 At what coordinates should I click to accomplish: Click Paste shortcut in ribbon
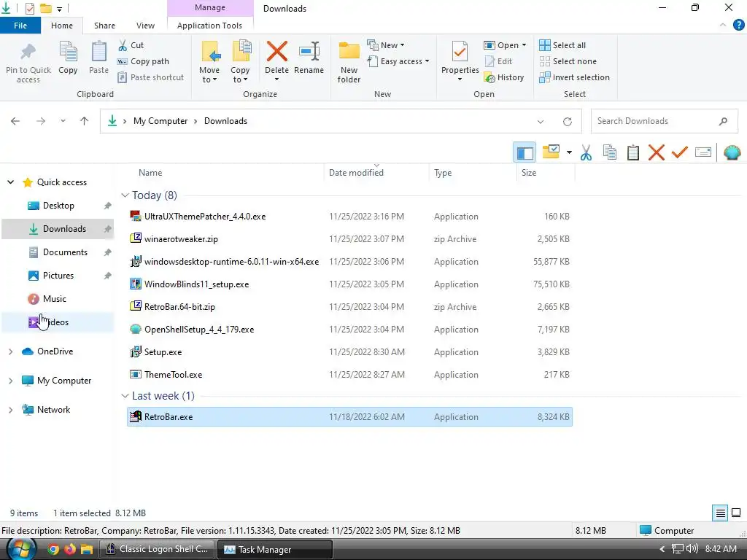pyautogui.click(x=150, y=77)
